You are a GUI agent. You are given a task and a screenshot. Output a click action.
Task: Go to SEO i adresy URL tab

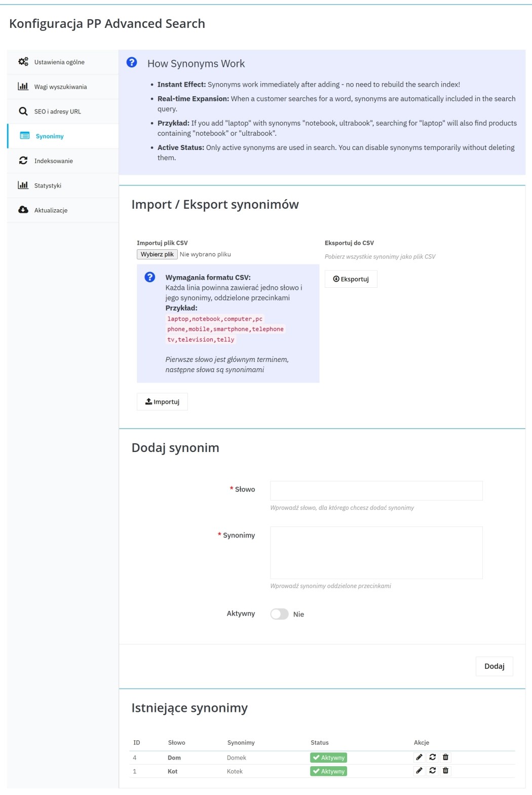63,111
